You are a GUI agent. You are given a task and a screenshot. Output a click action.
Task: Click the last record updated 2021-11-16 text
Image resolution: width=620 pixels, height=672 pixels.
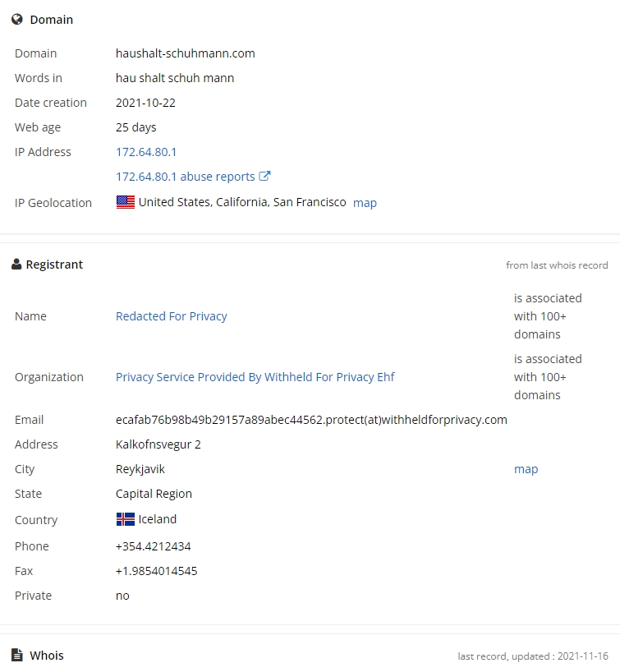[x=533, y=656]
